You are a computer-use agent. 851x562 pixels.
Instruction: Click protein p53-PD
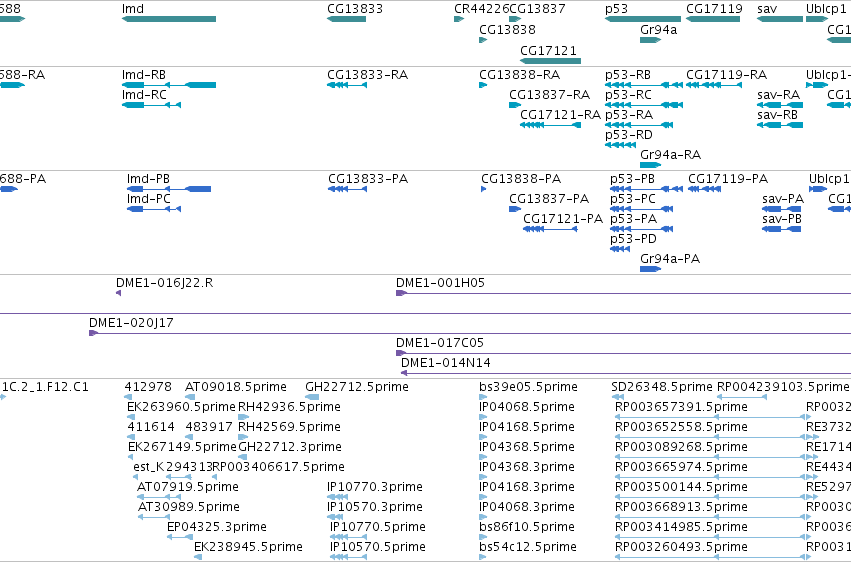(x=620, y=249)
